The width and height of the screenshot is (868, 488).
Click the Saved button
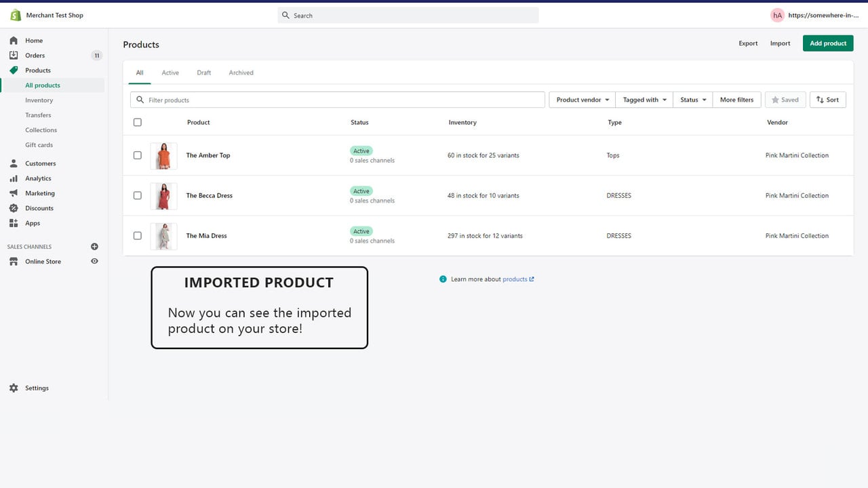785,100
